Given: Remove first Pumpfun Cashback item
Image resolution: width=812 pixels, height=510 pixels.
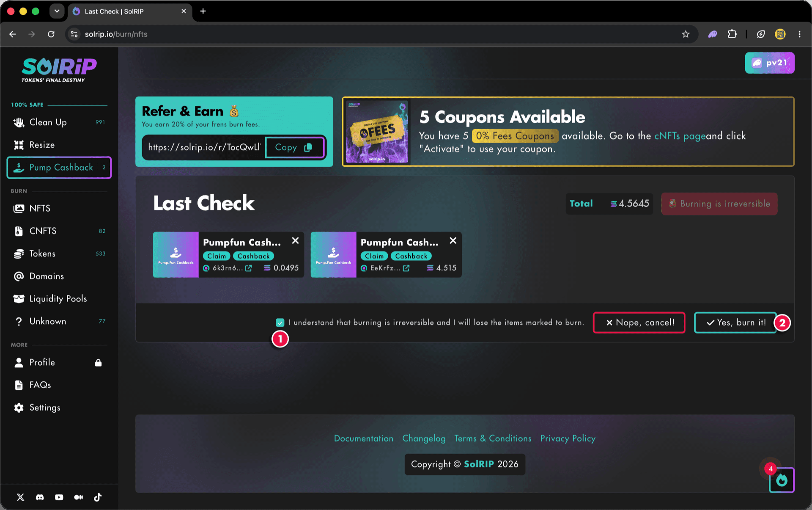Looking at the screenshot, I should click(295, 241).
